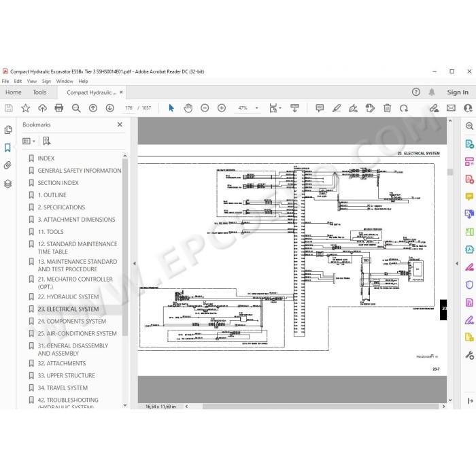Show the Attachments paperclip panel
476x476 pixels.
pyautogui.click(x=7, y=165)
